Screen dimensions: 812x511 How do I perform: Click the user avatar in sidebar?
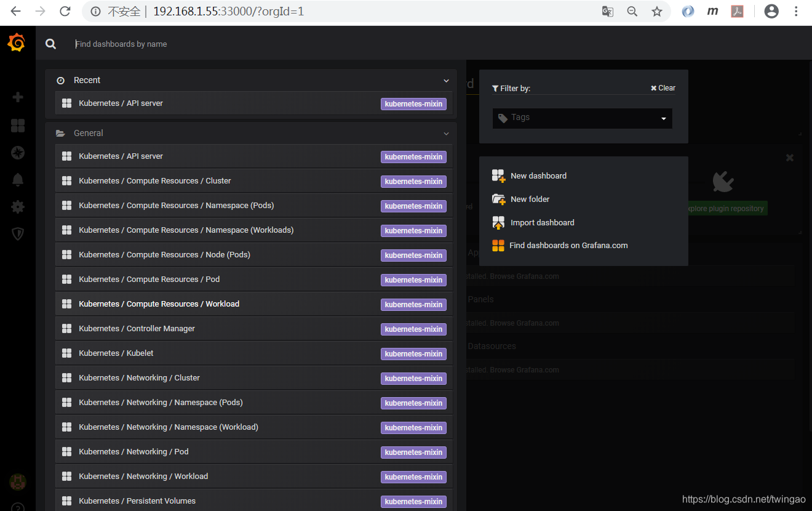pyautogui.click(x=17, y=481)
